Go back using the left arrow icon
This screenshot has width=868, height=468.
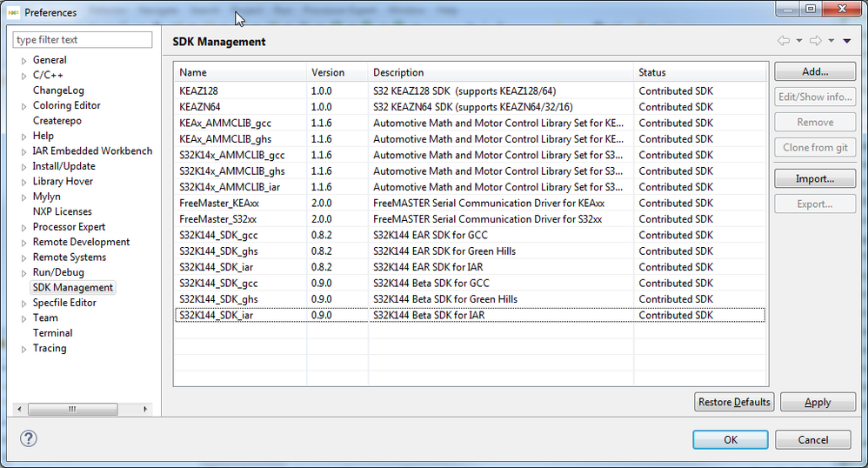coord(784,40)
